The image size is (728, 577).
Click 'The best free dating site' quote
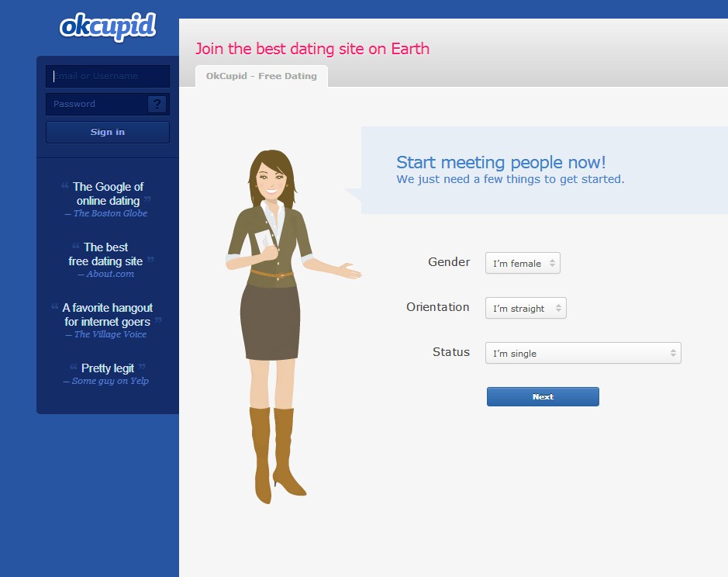tap(106, 254)
